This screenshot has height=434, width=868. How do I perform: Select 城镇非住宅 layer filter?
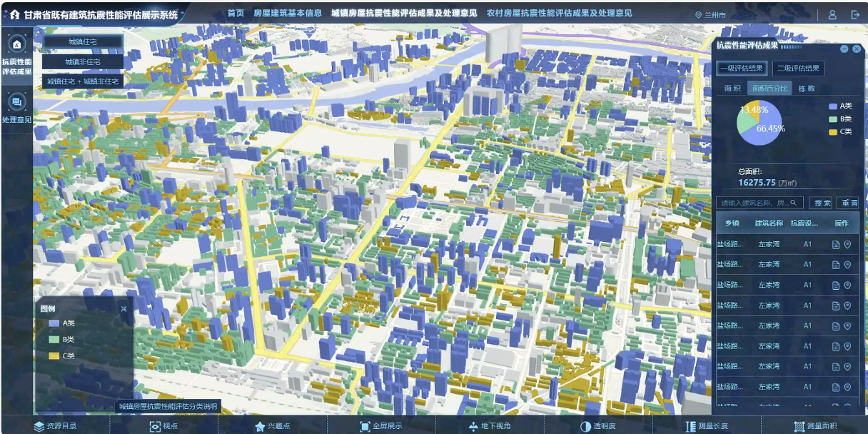pos(82,62)
